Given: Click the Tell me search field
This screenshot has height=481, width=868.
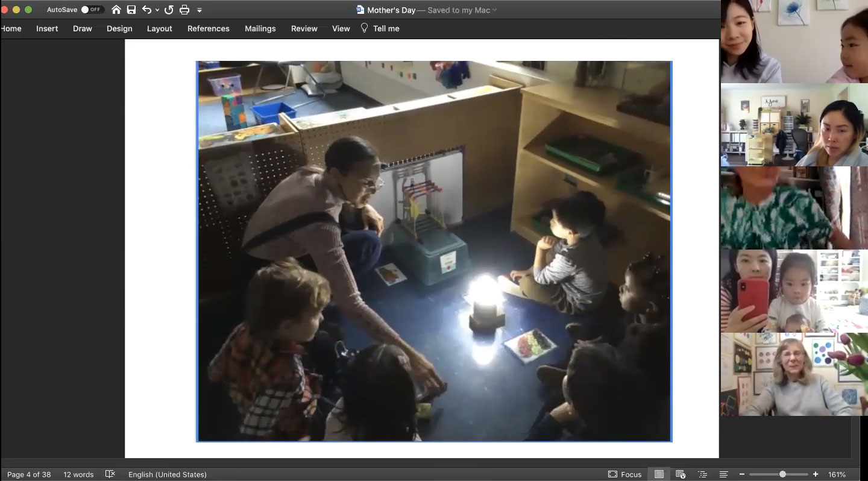Looking at the screenshot, I should tap(386, 28).
